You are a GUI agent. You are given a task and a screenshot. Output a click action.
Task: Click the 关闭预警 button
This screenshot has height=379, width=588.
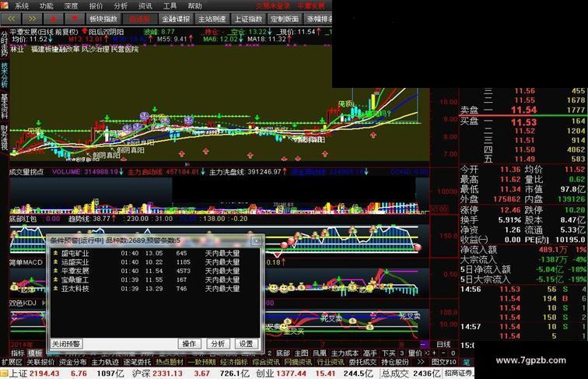pos(66,344)
